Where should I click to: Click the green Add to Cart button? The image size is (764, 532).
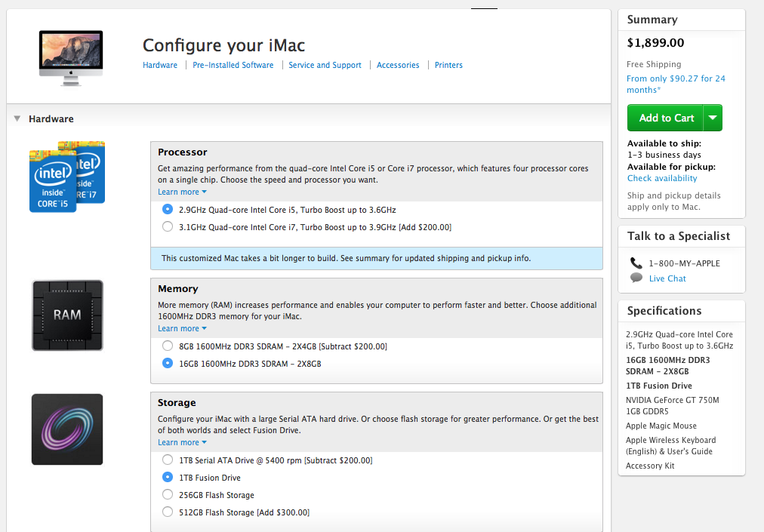666,118
